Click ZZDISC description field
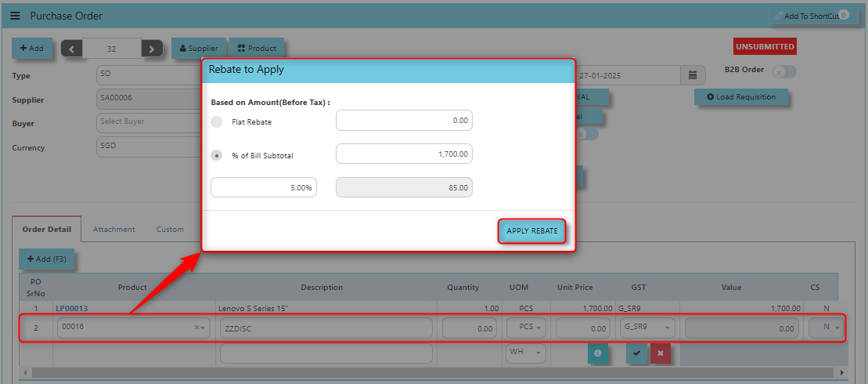 click(x=326, y=328)
